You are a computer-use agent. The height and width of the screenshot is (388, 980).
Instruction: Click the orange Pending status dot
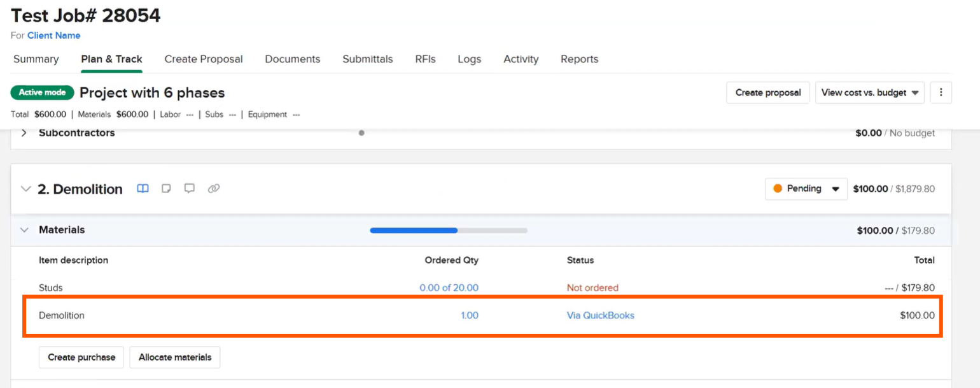[777, 189]
